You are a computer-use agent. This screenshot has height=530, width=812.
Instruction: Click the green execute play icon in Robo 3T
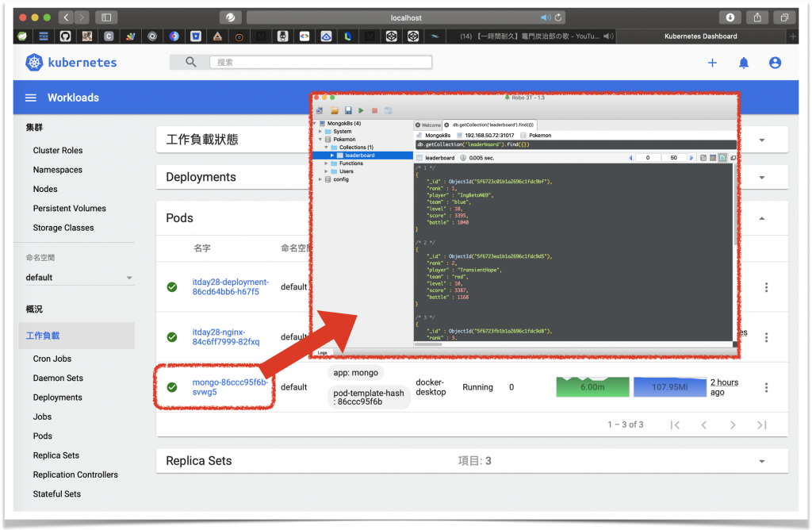coord(361,110)
